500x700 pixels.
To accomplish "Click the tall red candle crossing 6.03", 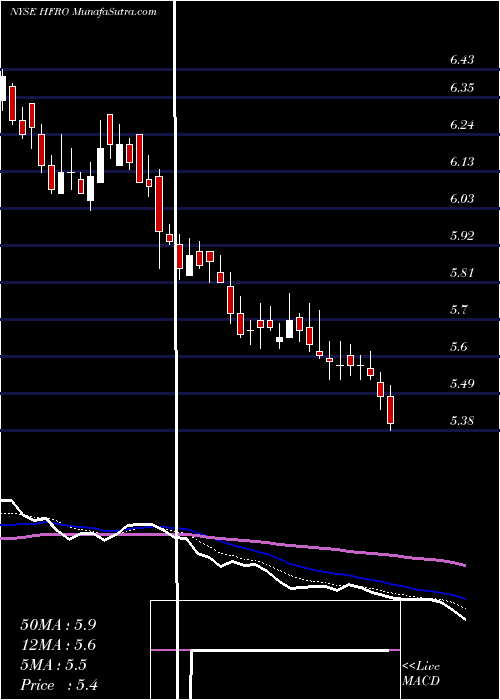I will 159,204.
